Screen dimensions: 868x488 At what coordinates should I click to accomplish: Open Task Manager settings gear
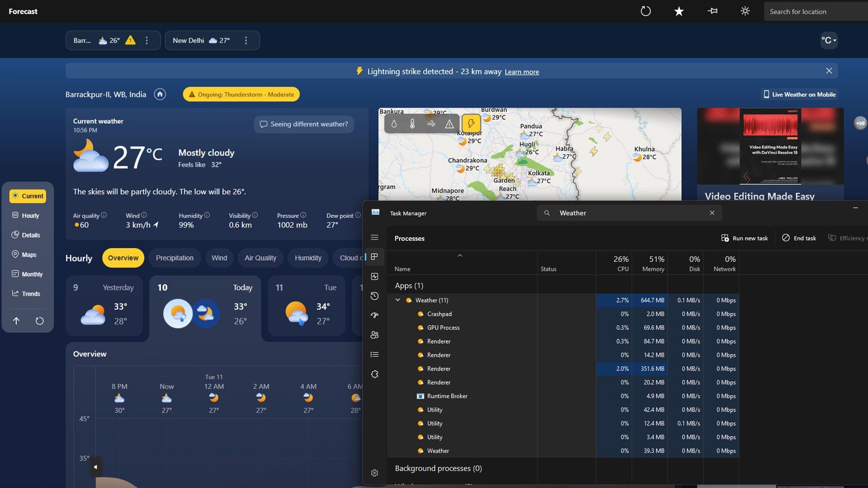point(374,473)
